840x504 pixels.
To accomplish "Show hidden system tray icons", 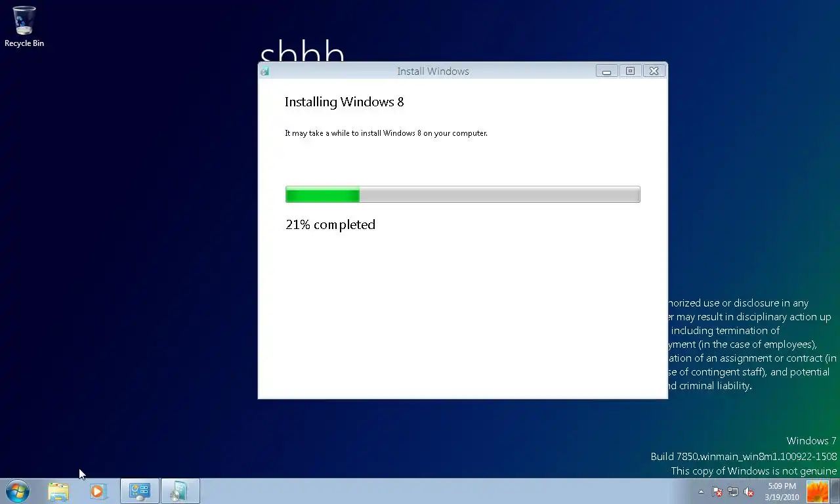I will click(701, 492).
